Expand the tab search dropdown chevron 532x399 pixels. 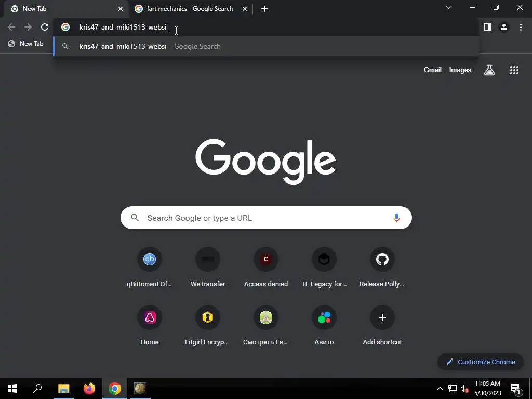pos(448,7)
